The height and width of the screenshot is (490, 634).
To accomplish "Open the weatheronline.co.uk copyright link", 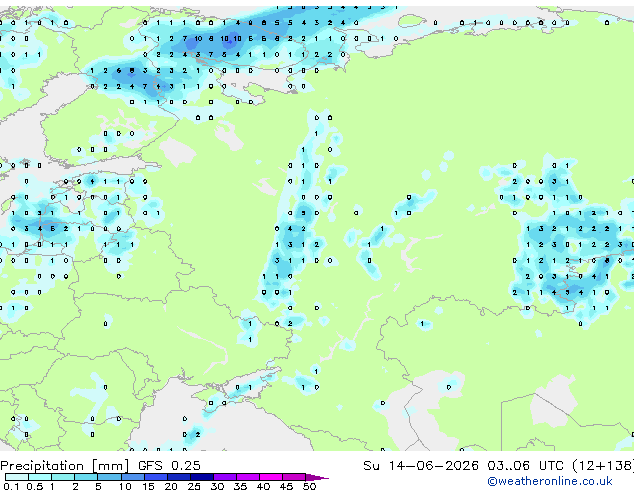I will [550, 481].
